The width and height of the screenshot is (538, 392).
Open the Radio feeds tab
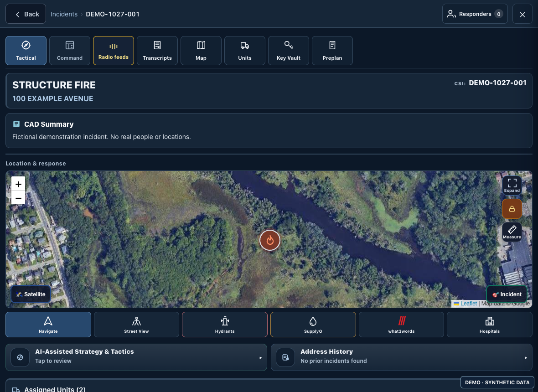pyautogui.click(x=113, y=51)
